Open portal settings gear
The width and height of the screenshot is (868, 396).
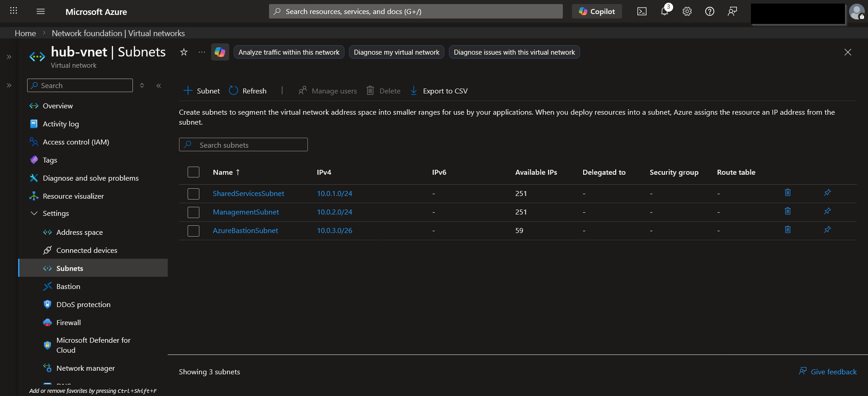687,11
